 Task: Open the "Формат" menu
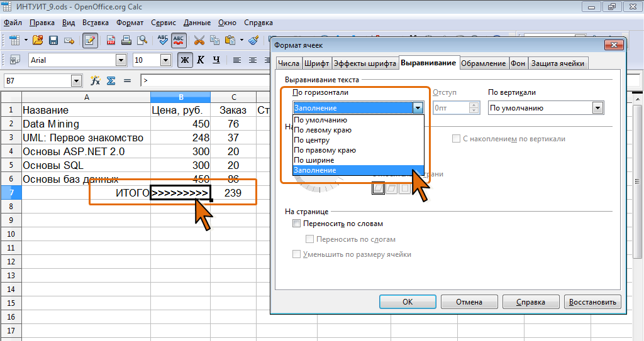pos(130,22)
